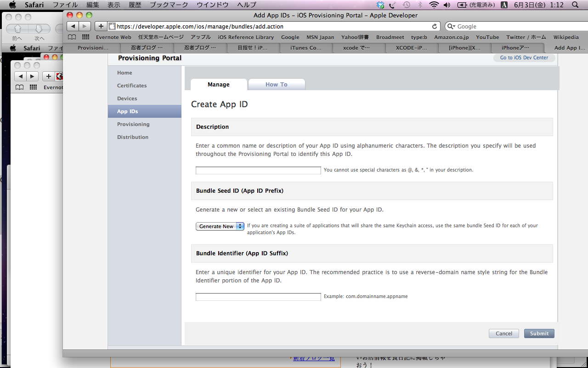Open the 編集 menu

click(x=93, y=5)
